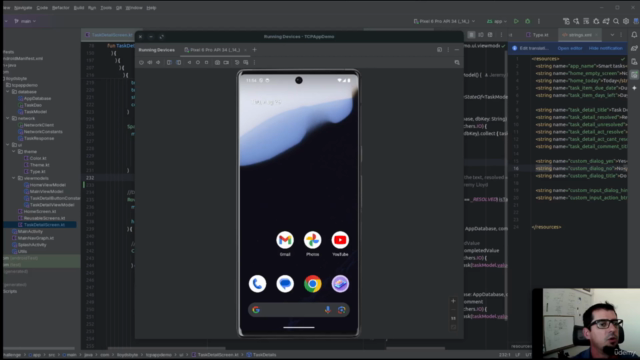Open AppDatabase file in project tree
The image size is (640, 360).
(37, 98)
